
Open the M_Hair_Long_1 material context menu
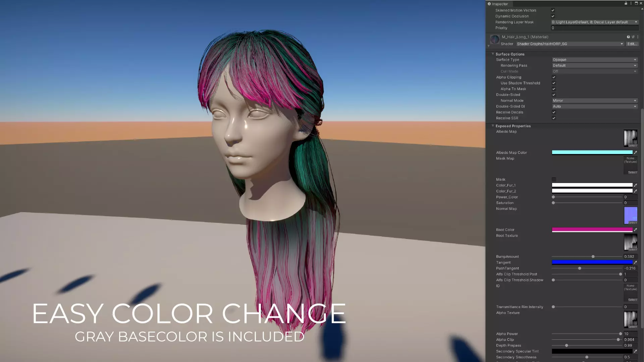(638, 37)
